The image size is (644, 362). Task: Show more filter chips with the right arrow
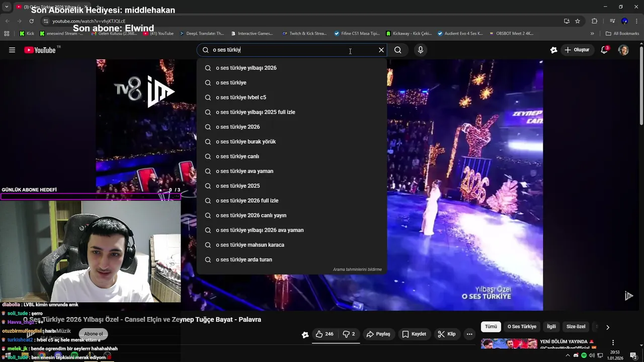click(607, 327)
